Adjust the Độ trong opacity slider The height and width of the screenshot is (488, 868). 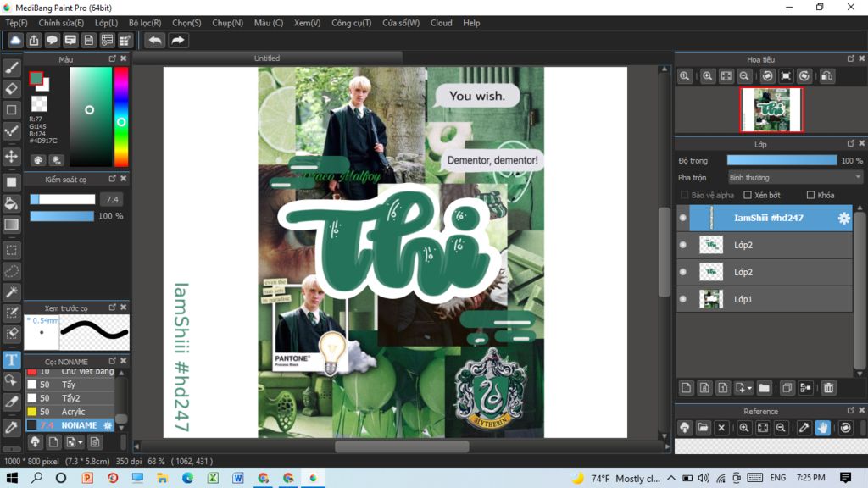[782, 160]
